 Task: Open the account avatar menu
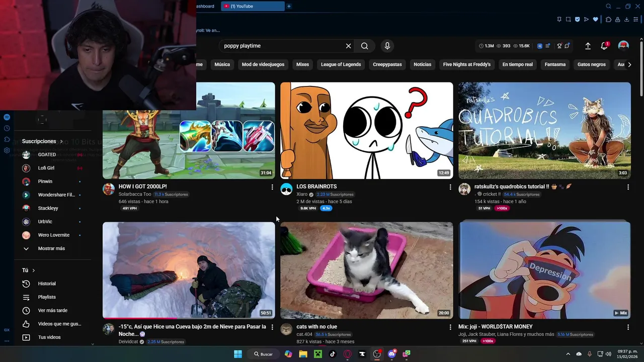[623, 46]
